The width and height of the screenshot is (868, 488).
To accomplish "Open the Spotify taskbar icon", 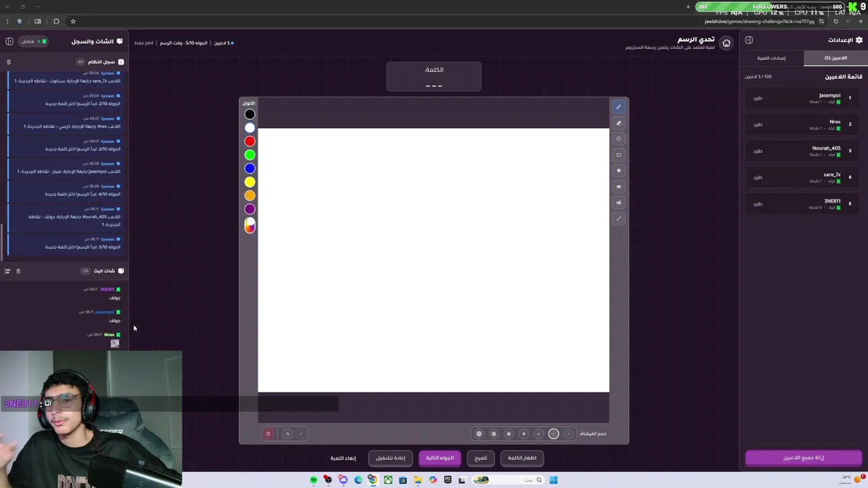I will [x=313, y=480].
